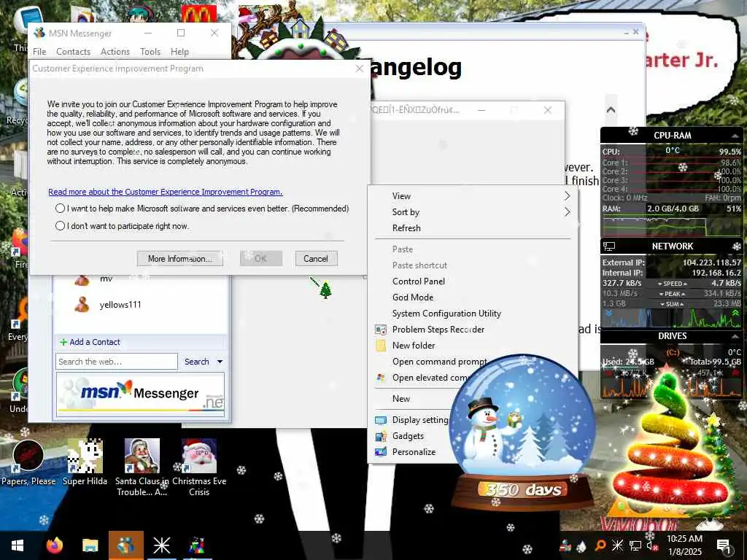Close the Customer Experience Improvement Program dialog
Viewport: 747px width, 560px height.
360,69
